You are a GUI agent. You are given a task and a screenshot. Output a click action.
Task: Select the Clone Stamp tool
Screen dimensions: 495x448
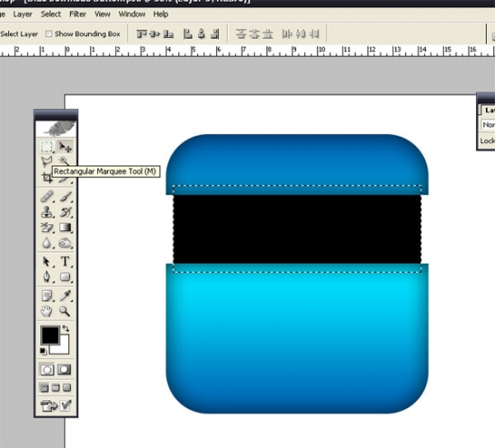pos(47,212)
